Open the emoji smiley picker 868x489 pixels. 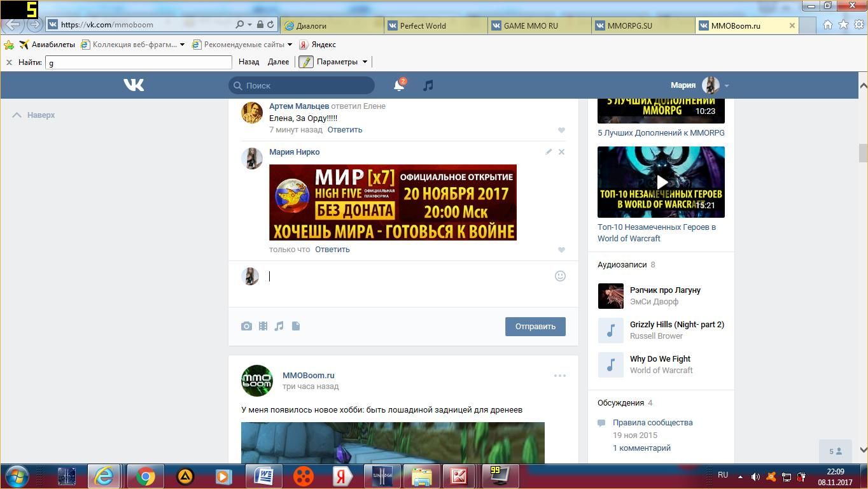pos(560,276)
